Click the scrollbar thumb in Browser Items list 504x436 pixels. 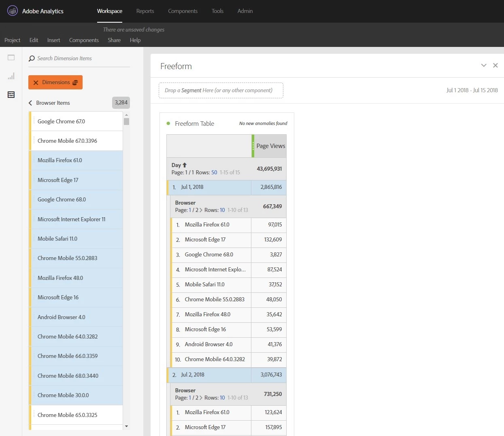point(126,121)
